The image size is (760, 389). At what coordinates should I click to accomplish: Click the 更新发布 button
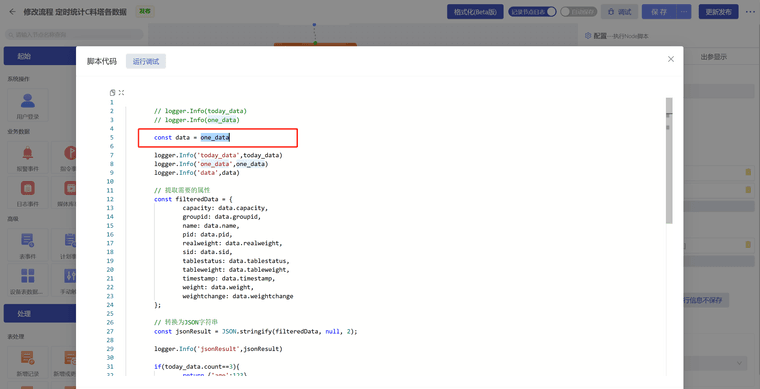(718, 12)
